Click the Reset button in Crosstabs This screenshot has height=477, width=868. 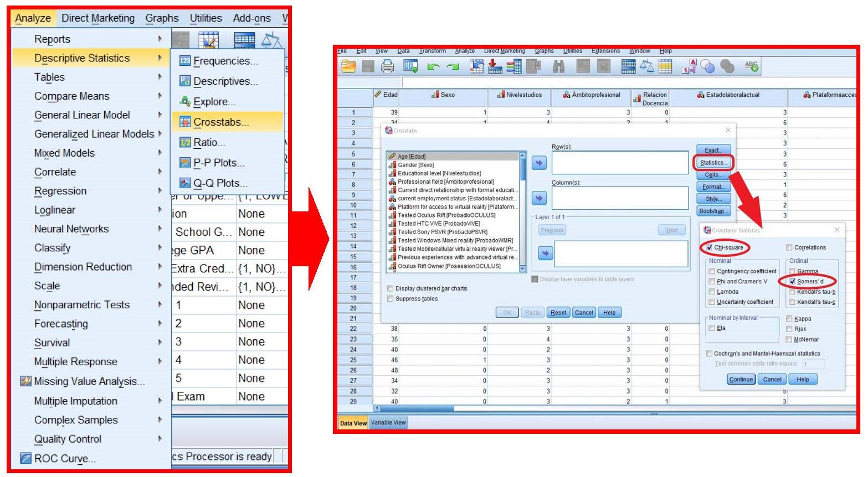click(558, 313)
